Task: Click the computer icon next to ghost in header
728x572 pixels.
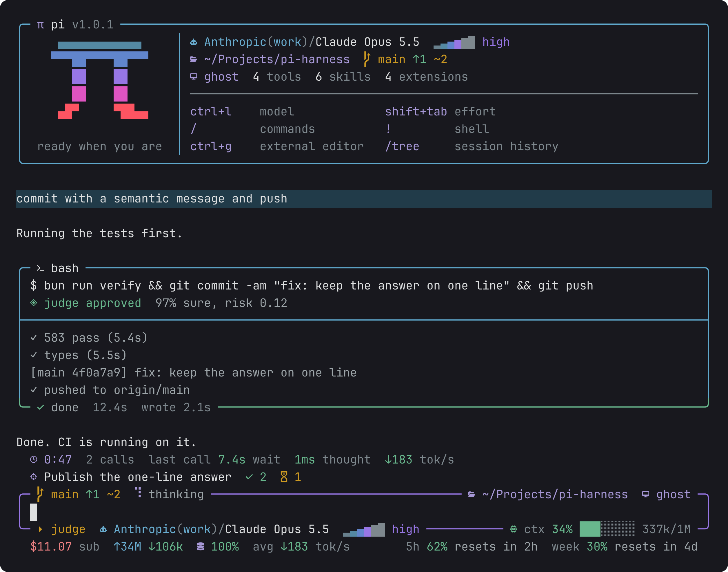Action: coord(193,77)
